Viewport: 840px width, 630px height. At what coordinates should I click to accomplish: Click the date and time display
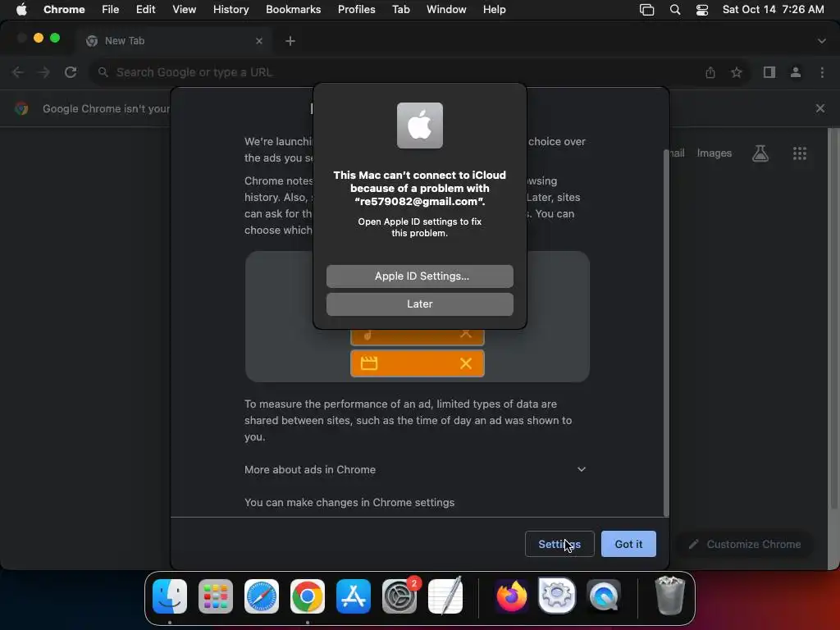tap(773, 9)
